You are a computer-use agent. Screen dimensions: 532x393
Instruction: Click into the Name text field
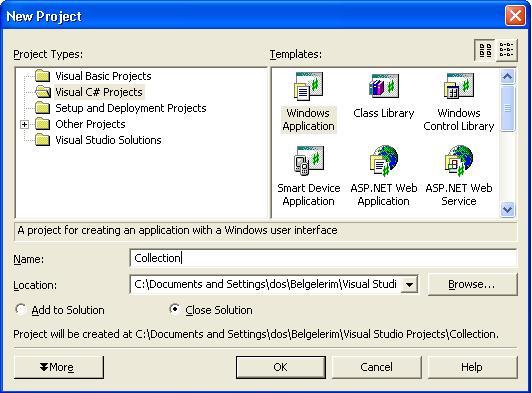pos(323,258)
